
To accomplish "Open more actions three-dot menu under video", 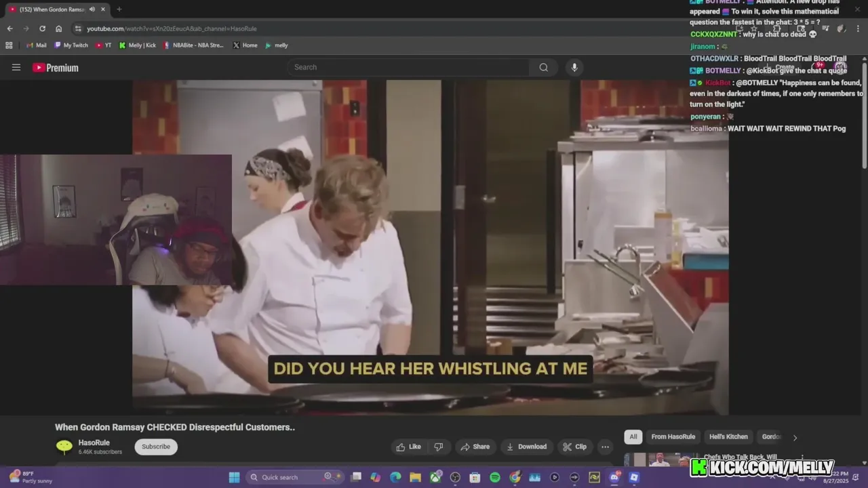I will tap(605, 447).
